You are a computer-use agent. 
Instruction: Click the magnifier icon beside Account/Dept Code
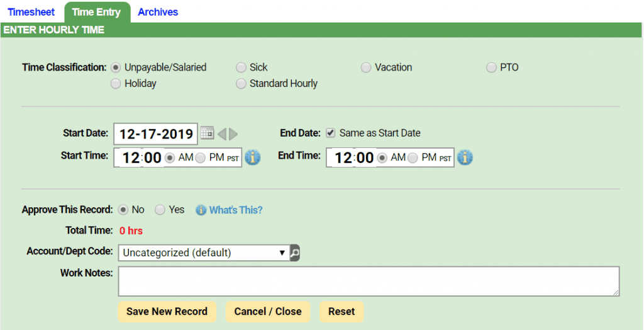click(x=294, y=253)
